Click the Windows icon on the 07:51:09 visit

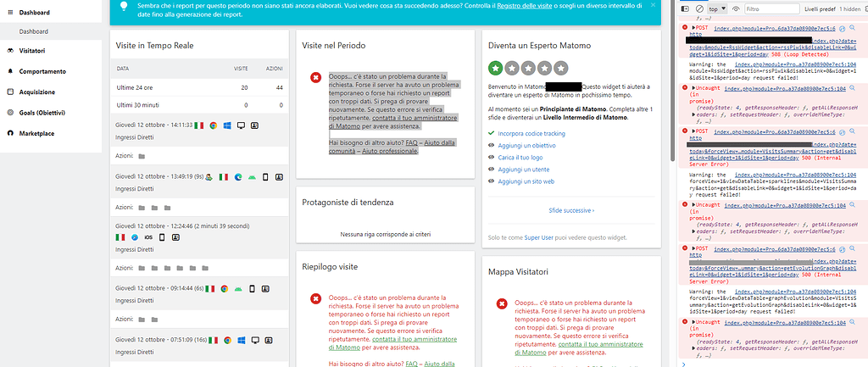(242, 340)
